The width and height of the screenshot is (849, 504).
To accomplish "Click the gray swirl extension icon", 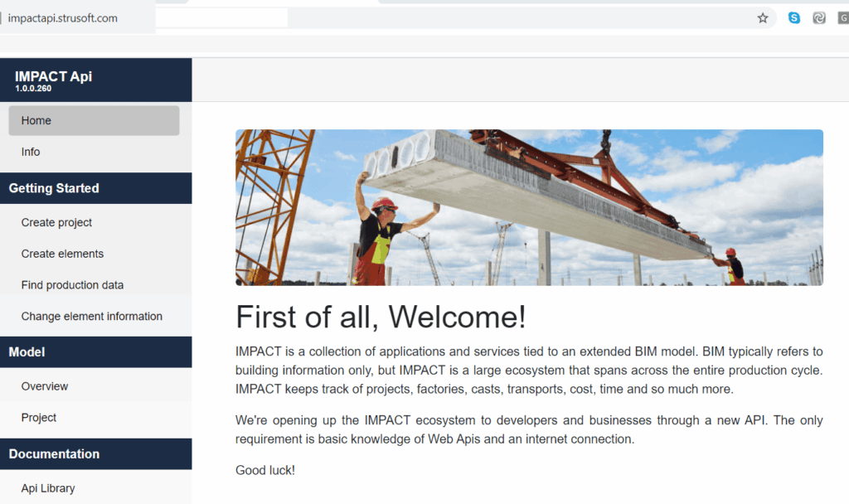I will click(819, 18).
